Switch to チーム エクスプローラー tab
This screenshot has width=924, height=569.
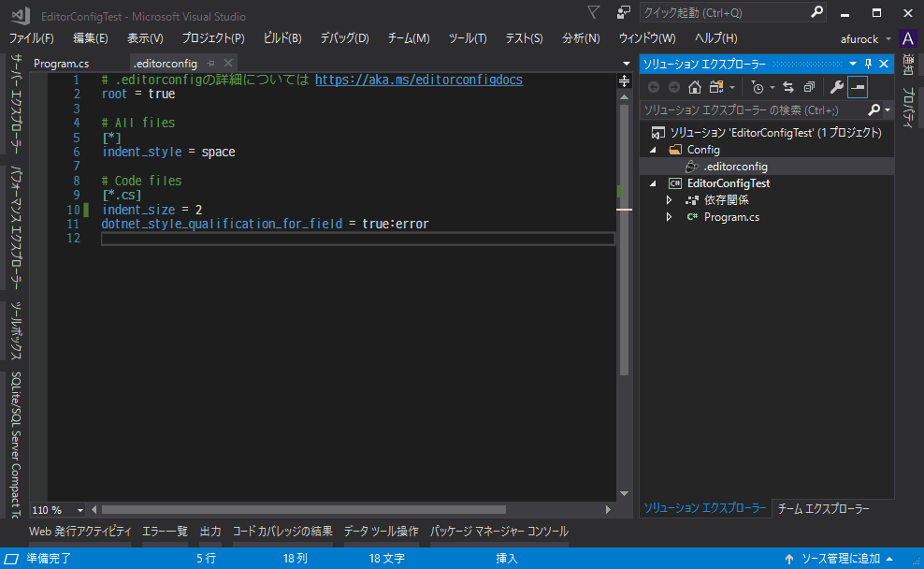click(x=823, y=508)
